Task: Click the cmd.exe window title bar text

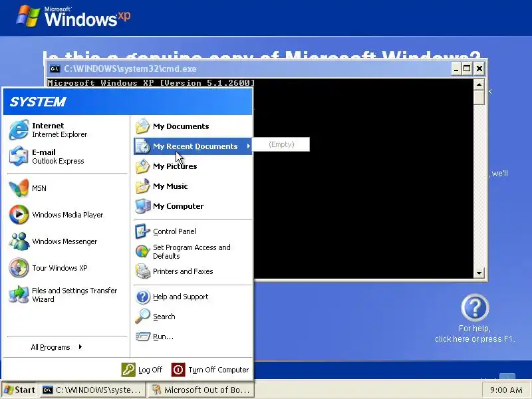Action: [130, 69]
